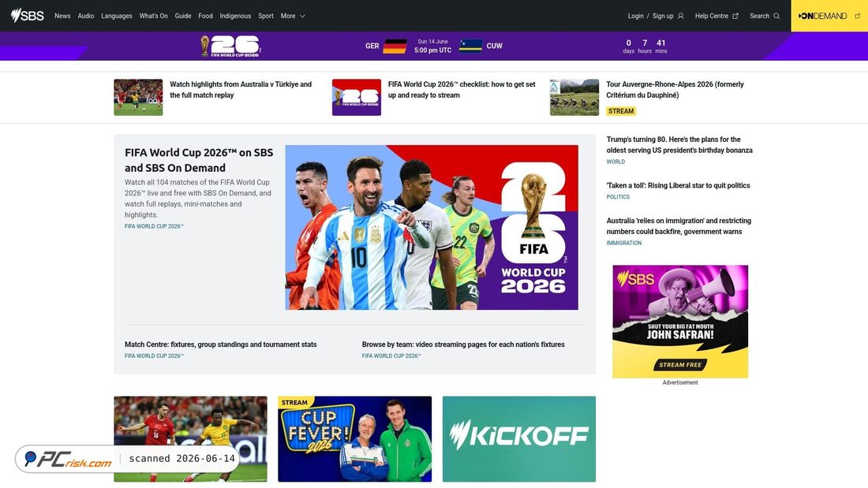
Task: Open the Cup Fever 2026 card
Action: [x=355, y=439]
